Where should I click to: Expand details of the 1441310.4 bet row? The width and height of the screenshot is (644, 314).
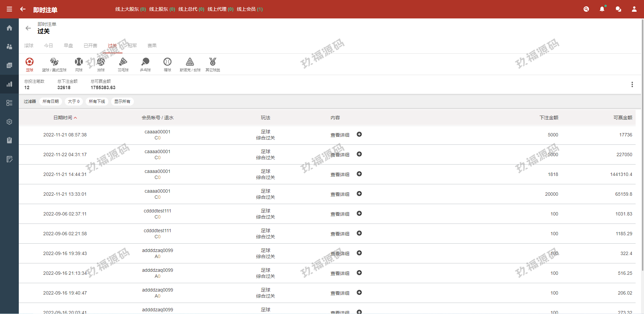coord(359,174)
